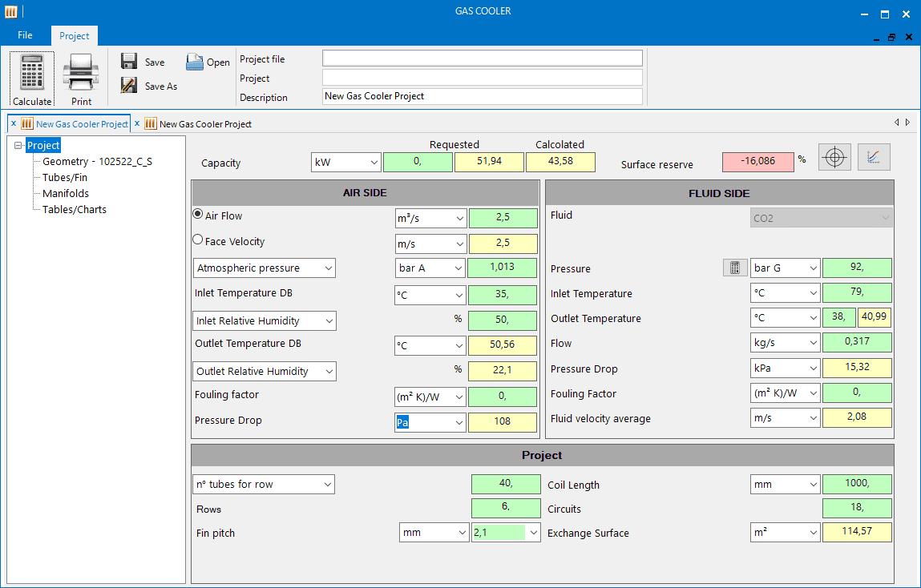Click the Save As icon
Image resolution: width=921 pixels, height=588 pixels.
click(128, 85)
